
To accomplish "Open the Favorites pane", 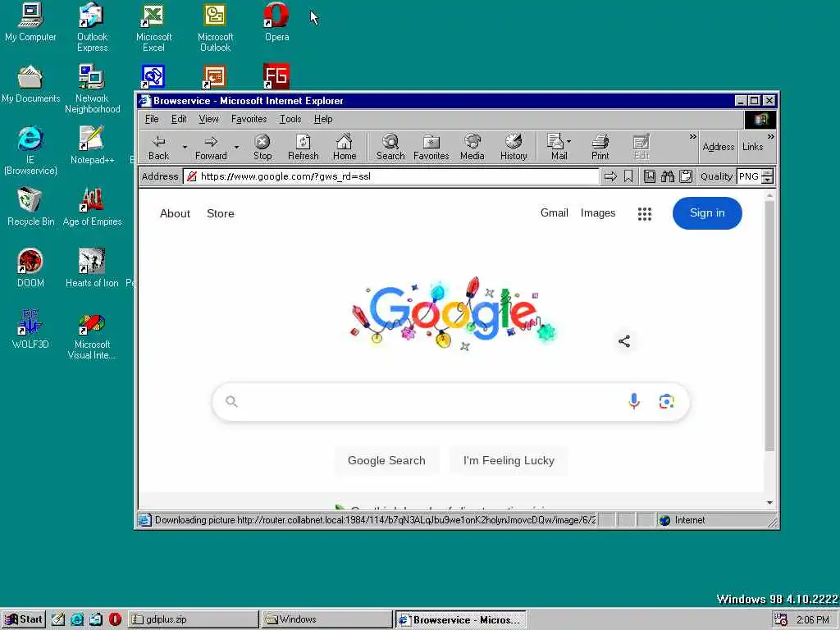I will point(431,148).
